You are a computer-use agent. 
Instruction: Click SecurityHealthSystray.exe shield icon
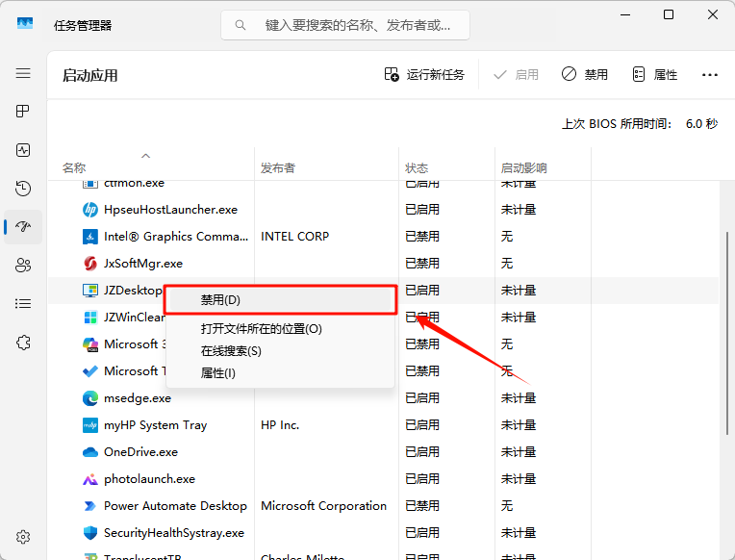coord(90,533)
